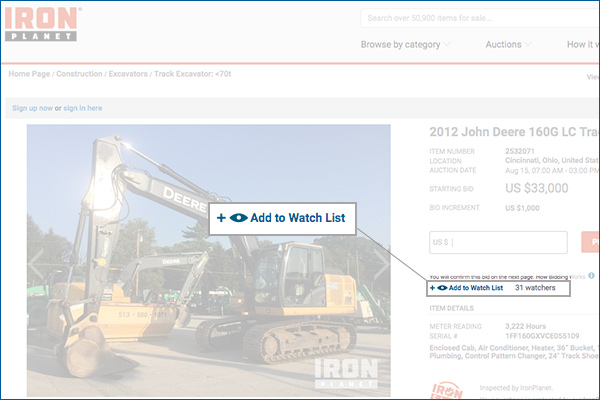Click the How Bidding Works info icon
This screenshot has width=600, height=400.
[592, 276]
